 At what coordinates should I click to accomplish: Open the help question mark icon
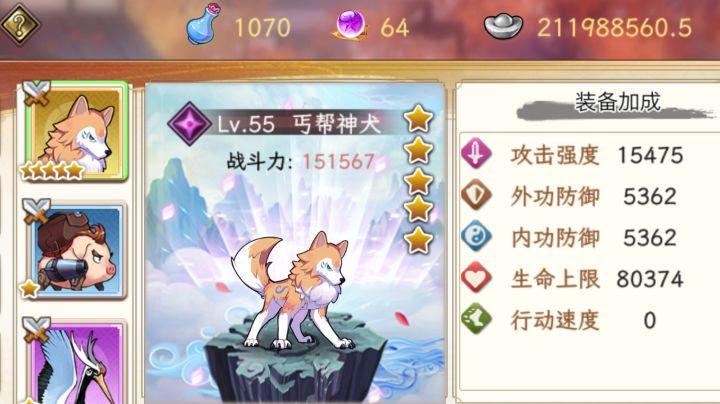click(x=20, y=23)
